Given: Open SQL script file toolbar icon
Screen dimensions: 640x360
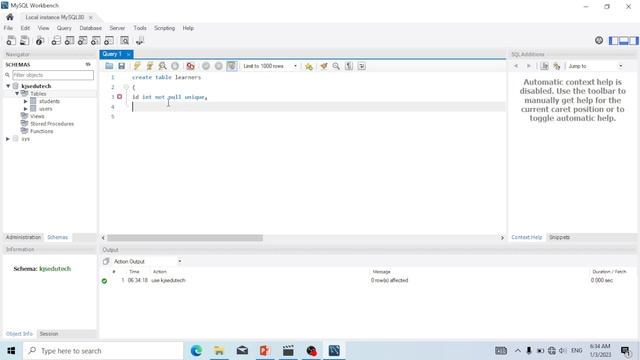Looking at the screenshot, I should (24, 40).
